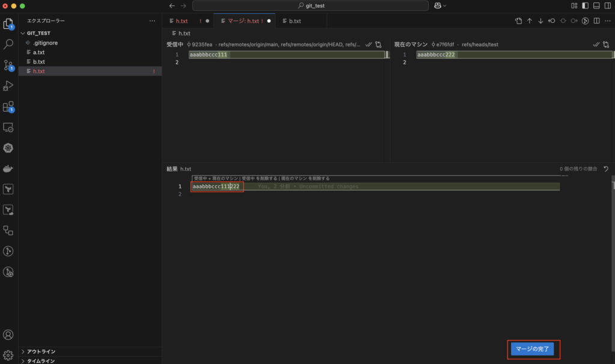Open the Accounts menu
615x364 pixels.
(8, 335)
